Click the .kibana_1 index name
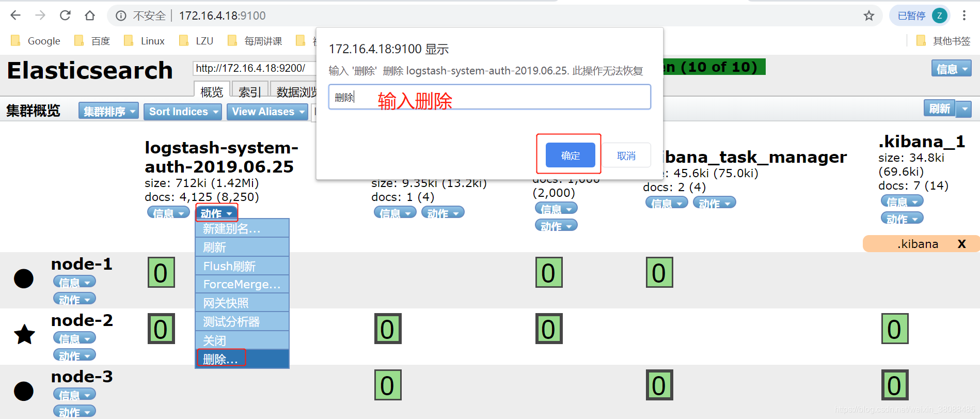This screenshot has width=980, height=419. click(922, 141)
